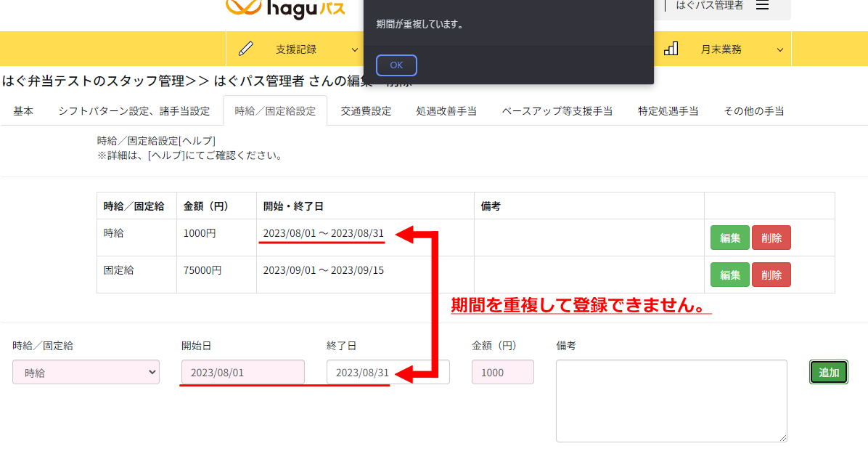Select the 交通費設定 tab

[366, 111]
